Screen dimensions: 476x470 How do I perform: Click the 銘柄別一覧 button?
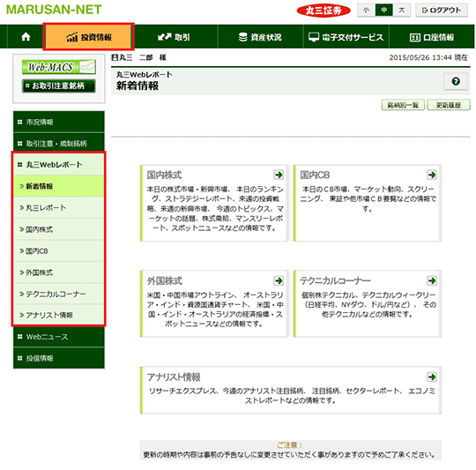(x=403, y=105)
